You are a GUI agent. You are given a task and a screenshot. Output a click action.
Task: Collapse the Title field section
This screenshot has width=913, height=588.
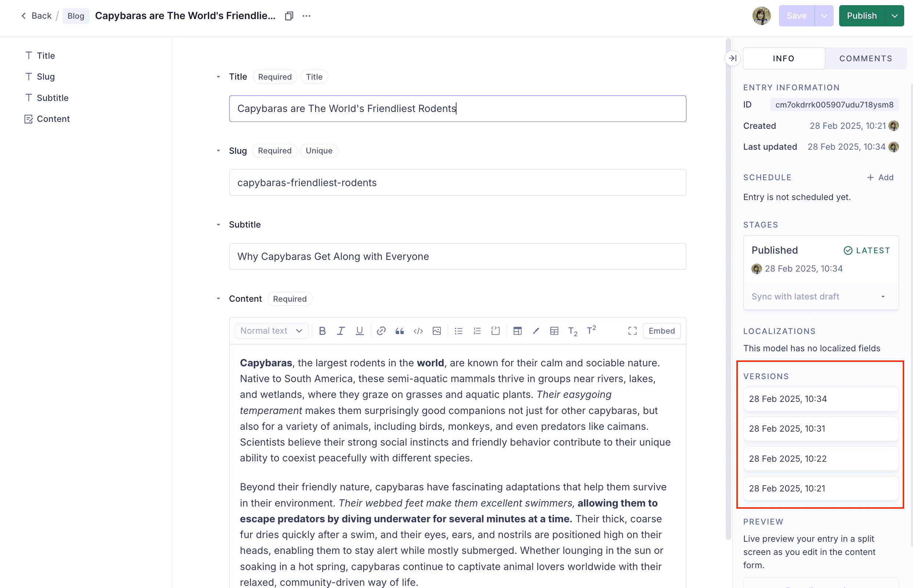219,77
